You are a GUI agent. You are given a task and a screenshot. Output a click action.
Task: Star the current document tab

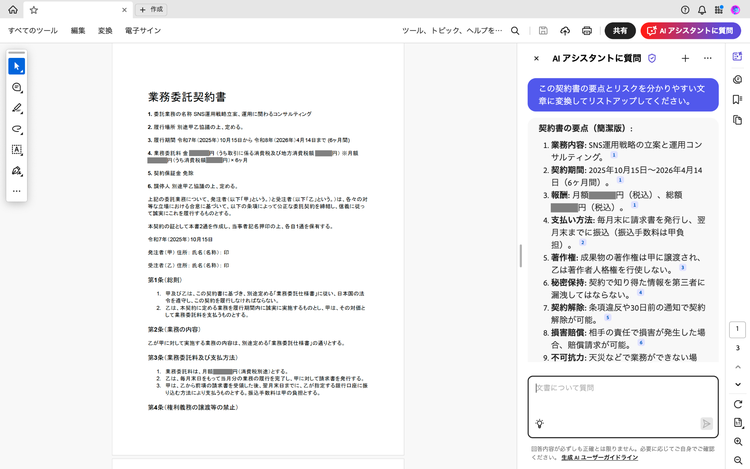click(34, 9)
